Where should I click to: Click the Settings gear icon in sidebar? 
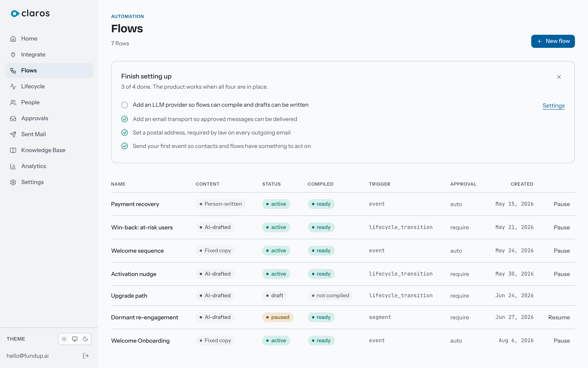click(x=13, y=182)
